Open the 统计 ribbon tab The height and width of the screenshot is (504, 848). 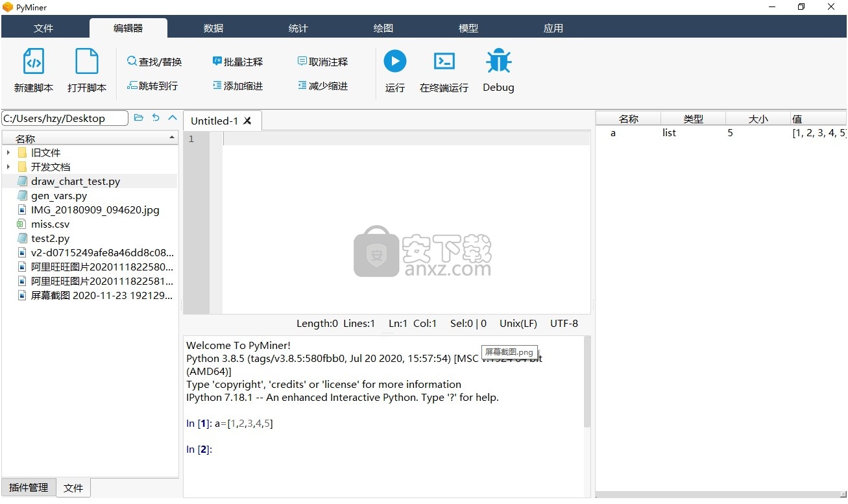[x=298, y=28]
